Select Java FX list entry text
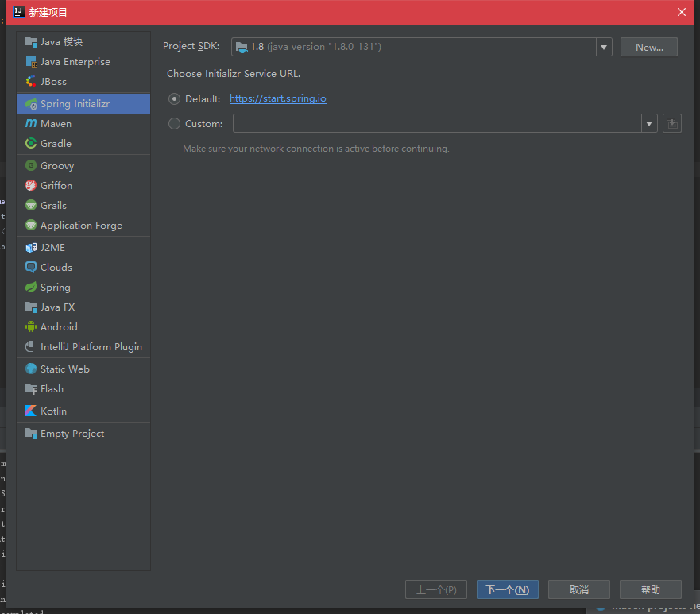Image resolution: width=700 pixels, height=614 pixels. 57,307
